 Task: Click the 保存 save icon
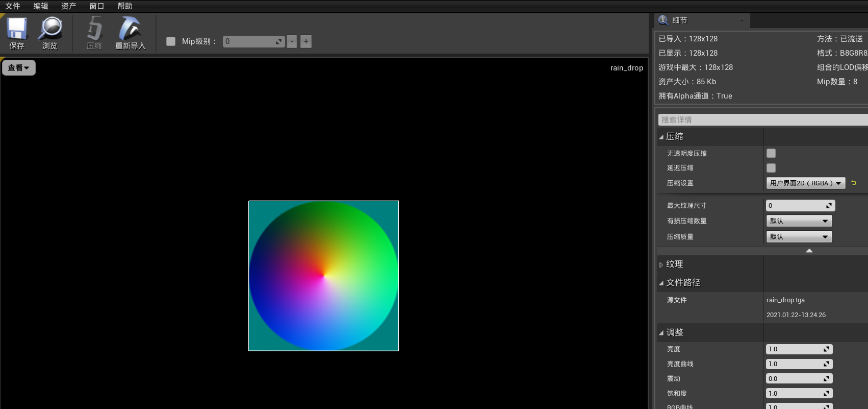point(16,29)
